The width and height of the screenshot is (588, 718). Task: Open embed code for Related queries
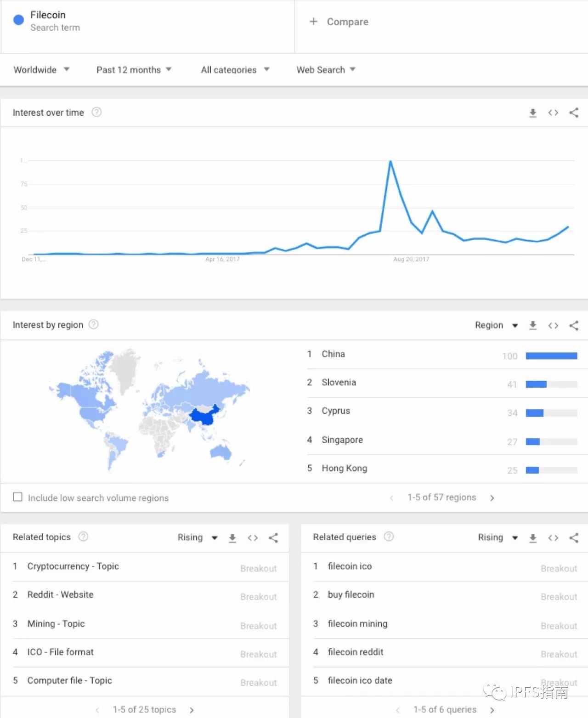coord(553,538)
